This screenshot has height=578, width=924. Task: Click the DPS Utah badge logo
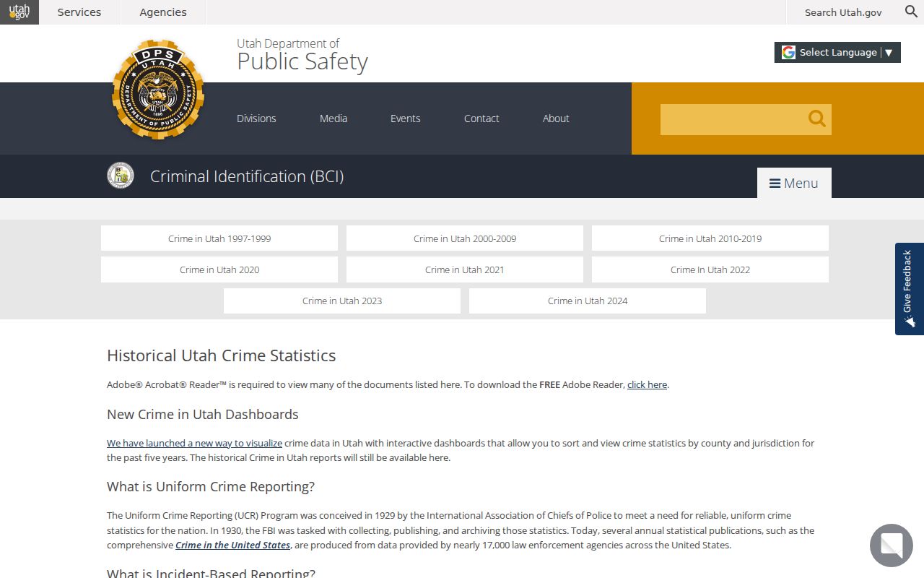[158, 90]
